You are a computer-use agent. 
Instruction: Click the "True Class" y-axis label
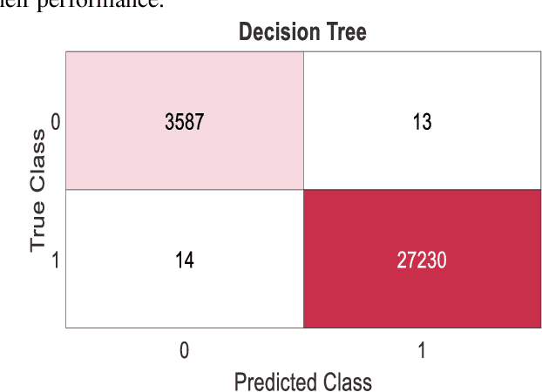coord(37,190)
